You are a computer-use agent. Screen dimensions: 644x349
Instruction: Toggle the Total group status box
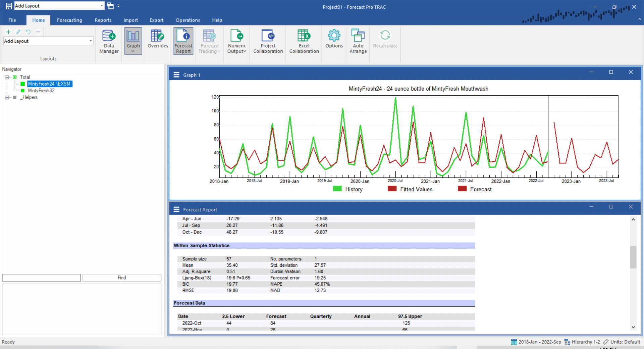click(x=15, y=77)
